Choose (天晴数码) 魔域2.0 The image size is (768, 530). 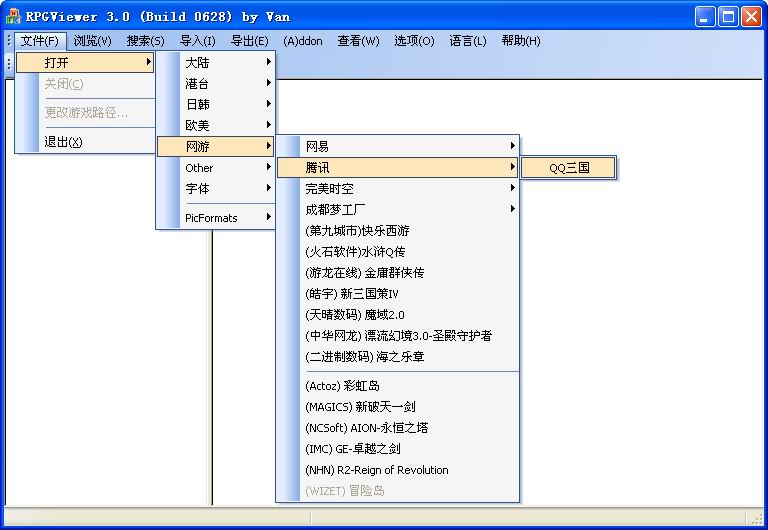(x=397, y=315)
